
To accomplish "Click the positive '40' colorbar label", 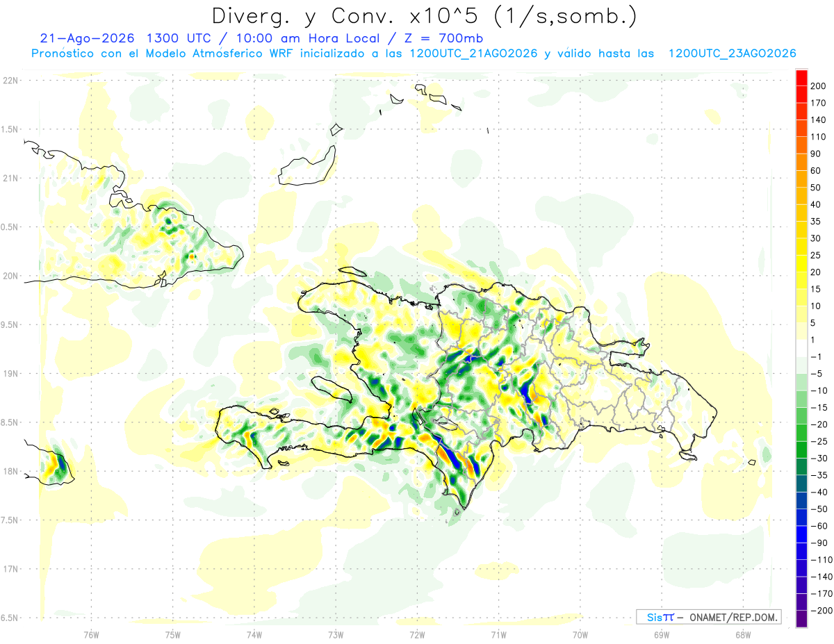I will point(817,205).
